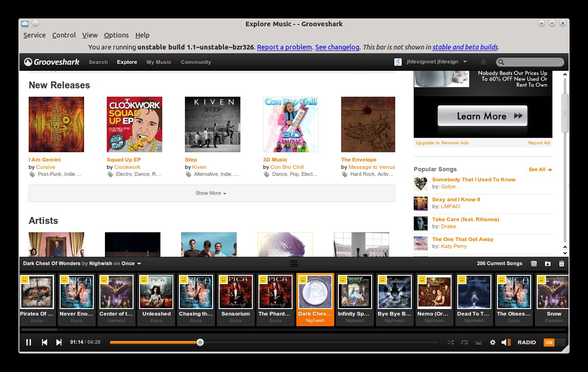Toggle the smiley on Dead To T... queue song
The image size is (588, 372).
click(x=462, y=279)
